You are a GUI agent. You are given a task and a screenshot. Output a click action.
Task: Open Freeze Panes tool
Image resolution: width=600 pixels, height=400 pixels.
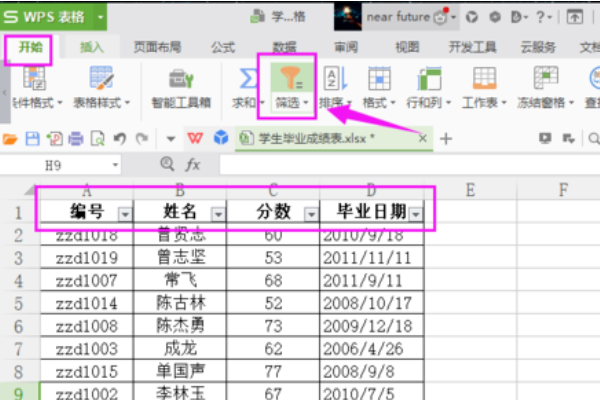click(546, 78)
